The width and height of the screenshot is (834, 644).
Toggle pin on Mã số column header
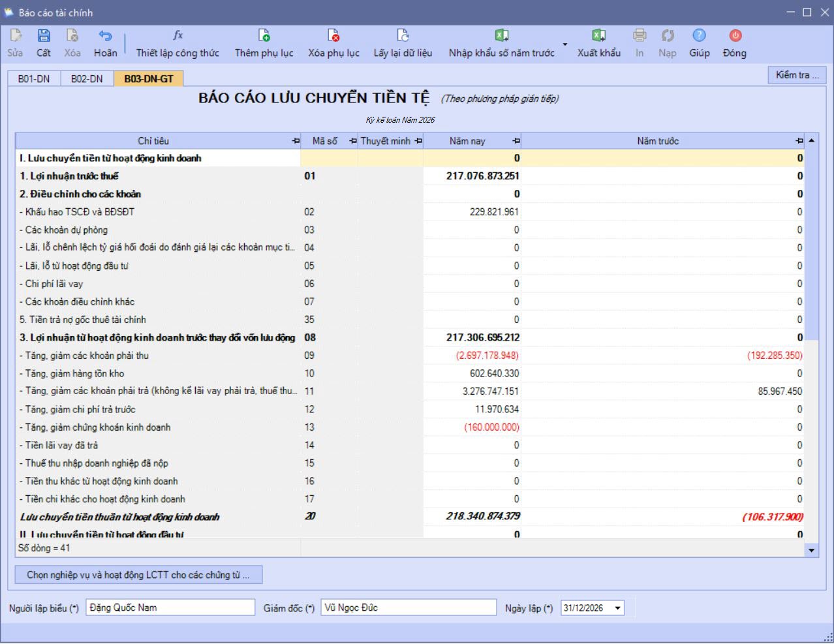[x=353, y=141]
